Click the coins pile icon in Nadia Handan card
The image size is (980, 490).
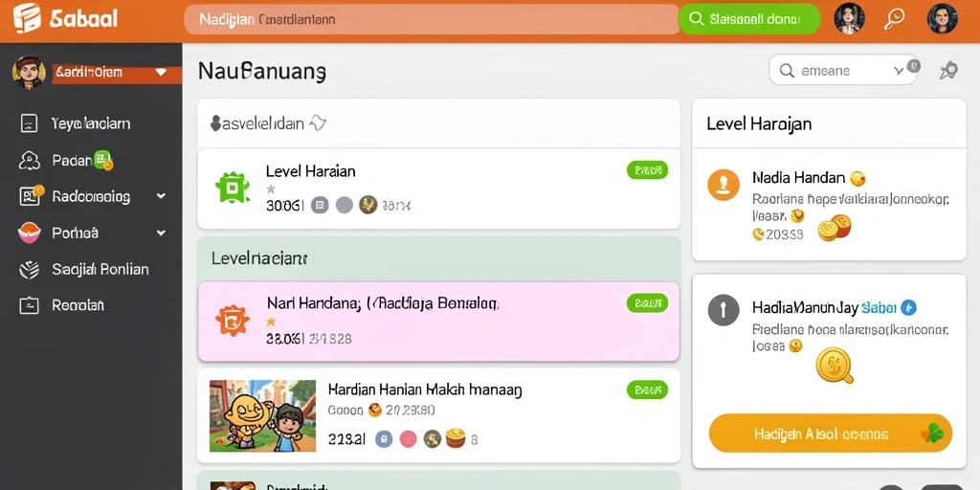pos(835,228)
